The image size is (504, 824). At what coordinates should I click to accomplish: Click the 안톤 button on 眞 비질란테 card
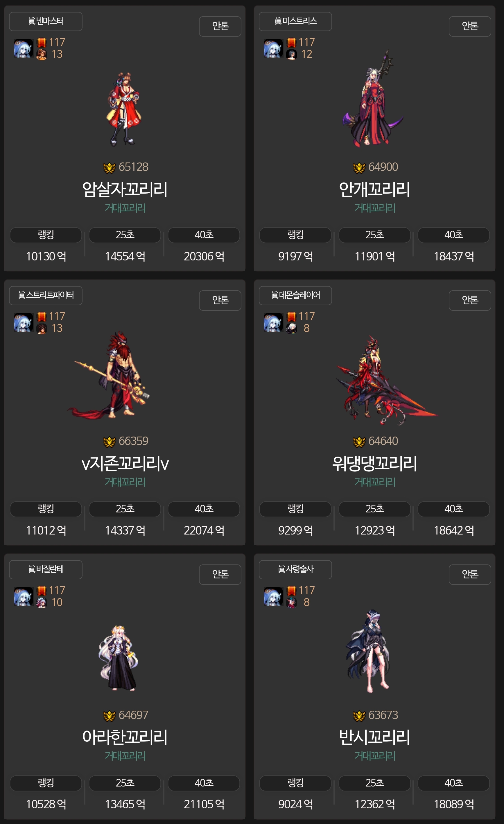(220, 575)
